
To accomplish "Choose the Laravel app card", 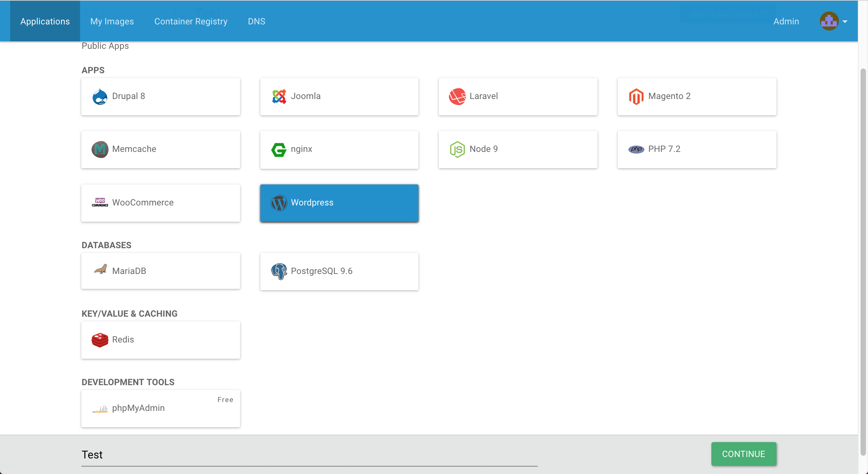I will click(x=518, y=97).
